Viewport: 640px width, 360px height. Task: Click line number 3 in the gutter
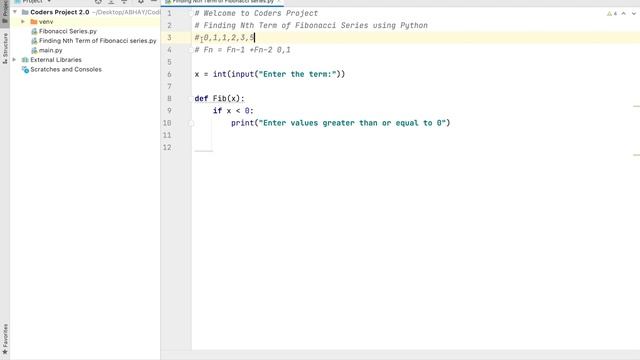click(169, 38)
